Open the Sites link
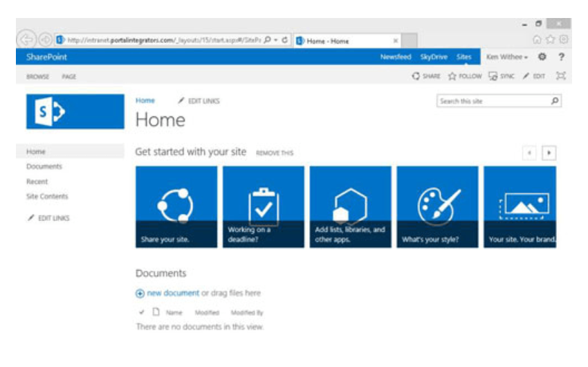588x367 pixels. click(464, 57)
